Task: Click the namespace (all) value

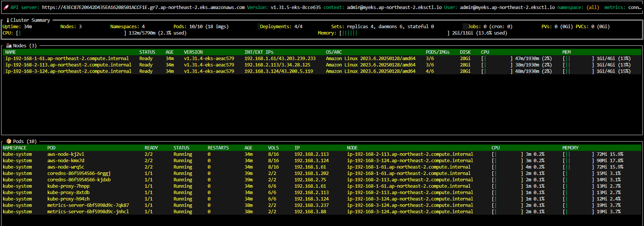Action: (593, 7)
